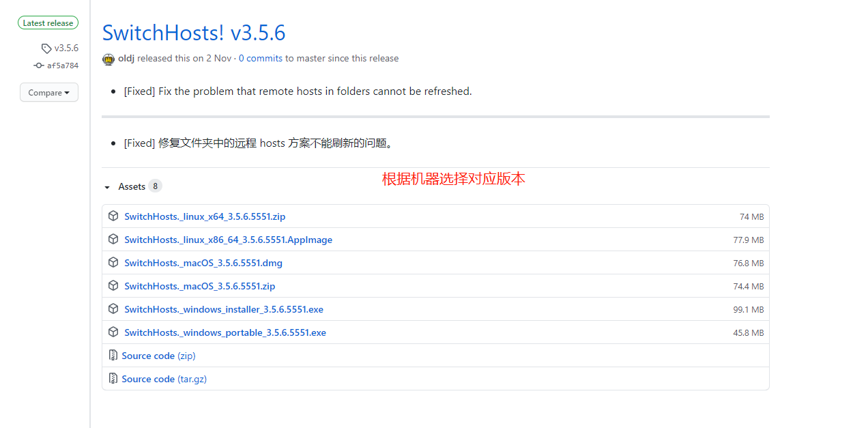Click zip file icon for Source code (zip)

coord(113,356)
